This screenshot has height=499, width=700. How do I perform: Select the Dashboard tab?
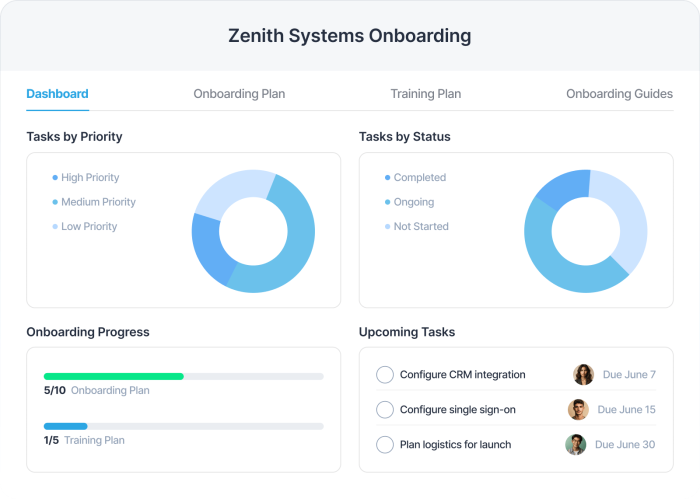click(57, 94)
